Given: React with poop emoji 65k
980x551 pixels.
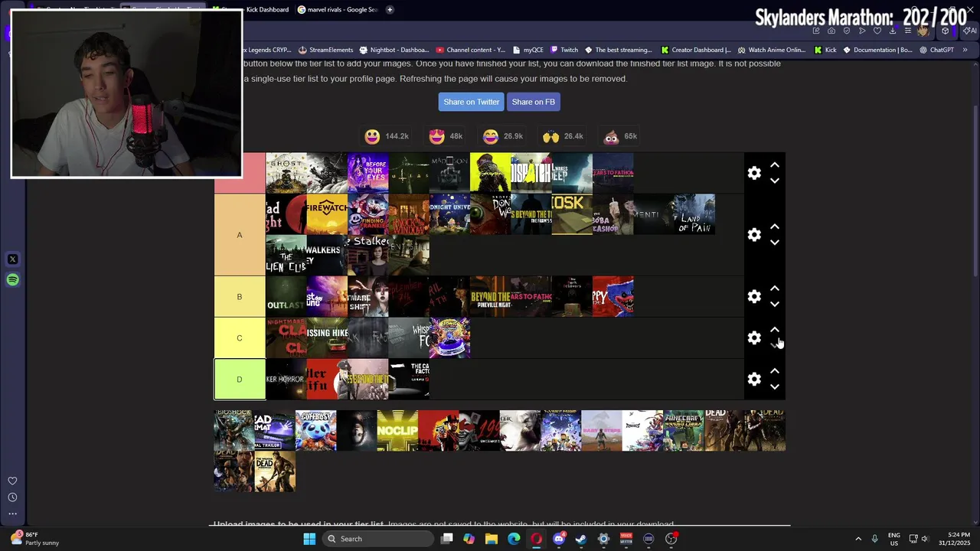Looking at the screenshot, I should tap(620, 136).
